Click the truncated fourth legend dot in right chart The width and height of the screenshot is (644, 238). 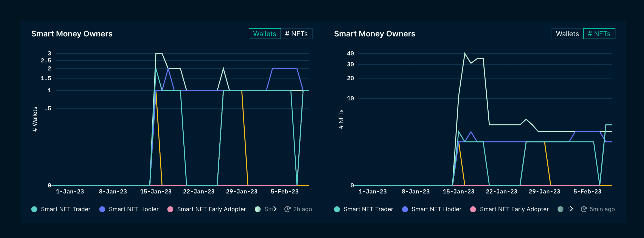click(561, 209)
